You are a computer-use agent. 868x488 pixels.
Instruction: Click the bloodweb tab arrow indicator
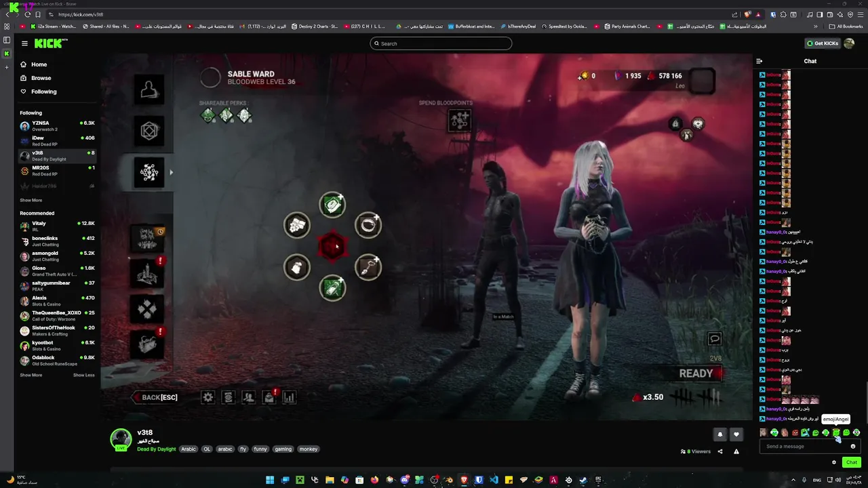(x=171, y=173)
